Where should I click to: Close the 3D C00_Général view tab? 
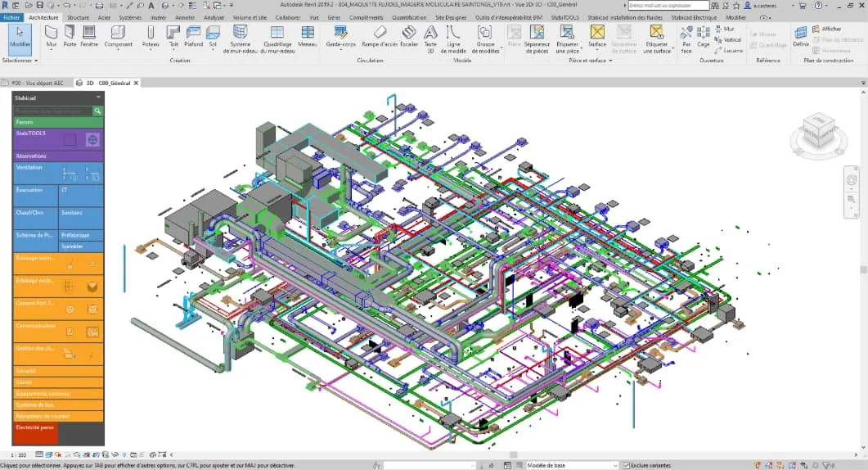(136, 84)
